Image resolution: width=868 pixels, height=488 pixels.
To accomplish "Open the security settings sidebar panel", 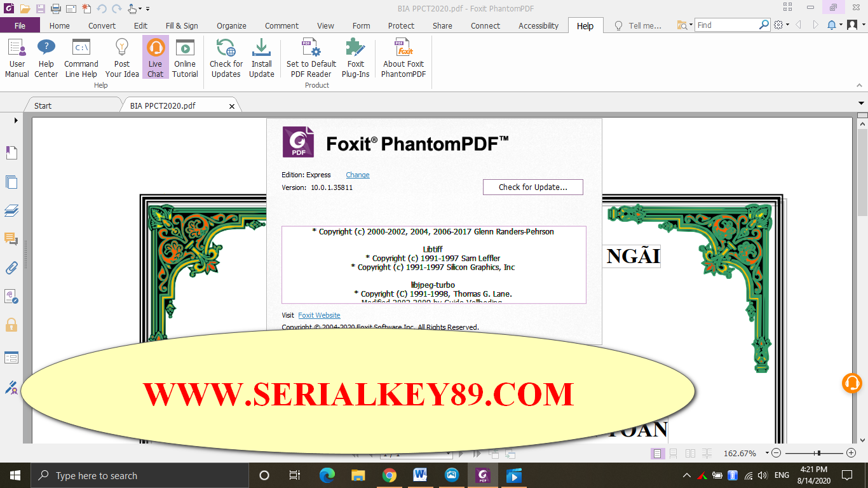I will point(11,324).
